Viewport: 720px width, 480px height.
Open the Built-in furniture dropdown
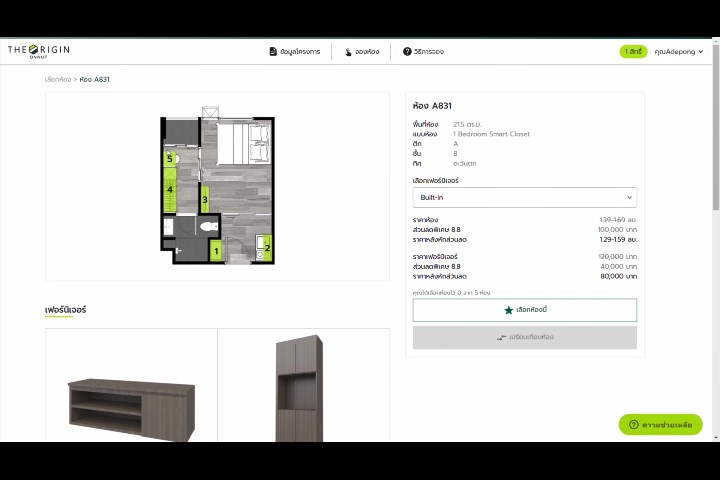click(524, 198)
